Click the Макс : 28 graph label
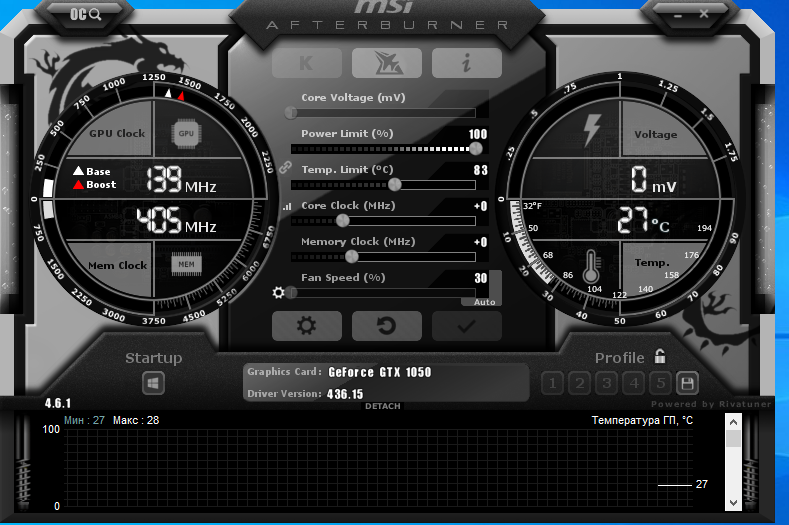The image size is (789, 525). pyautogui.click(x=136, y=420)
